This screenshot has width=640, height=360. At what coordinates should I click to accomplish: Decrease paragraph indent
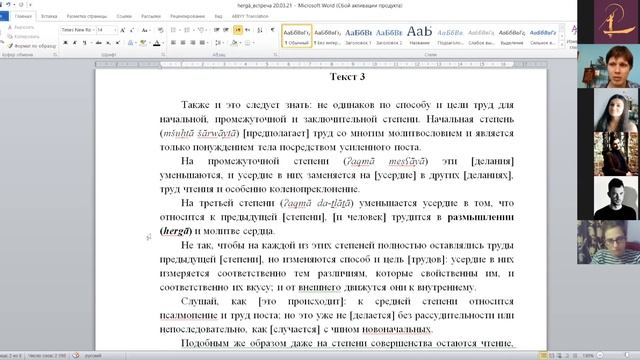click(x=216, y=30)
